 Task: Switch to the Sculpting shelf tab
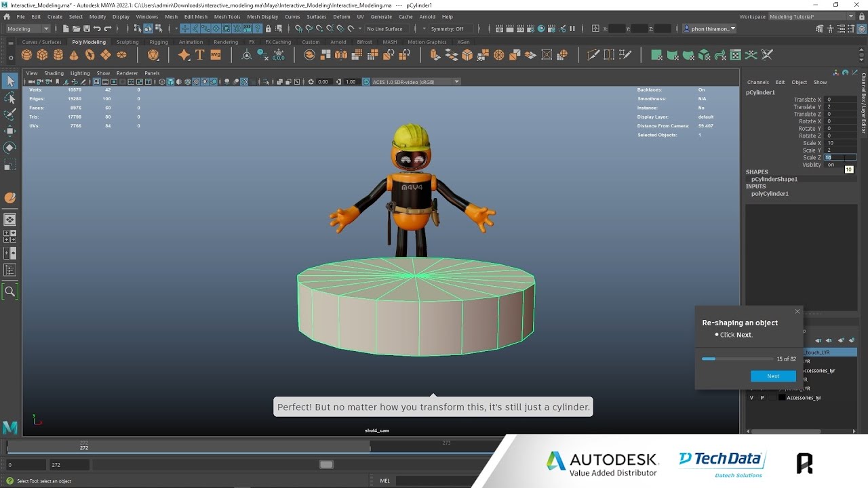coord(127,42)
